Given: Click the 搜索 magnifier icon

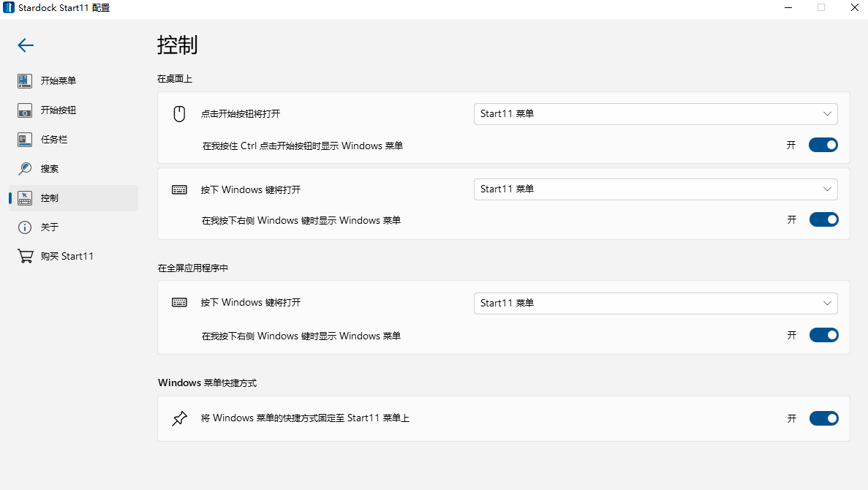Looking at the screenshot, I should (24, 168).
